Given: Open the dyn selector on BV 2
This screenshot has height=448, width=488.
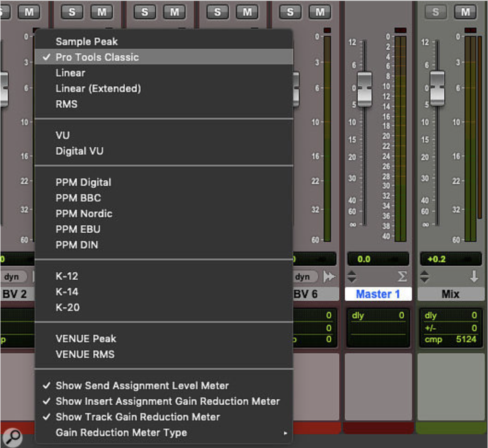Looking at the screenshot, I should click(14, 276).
